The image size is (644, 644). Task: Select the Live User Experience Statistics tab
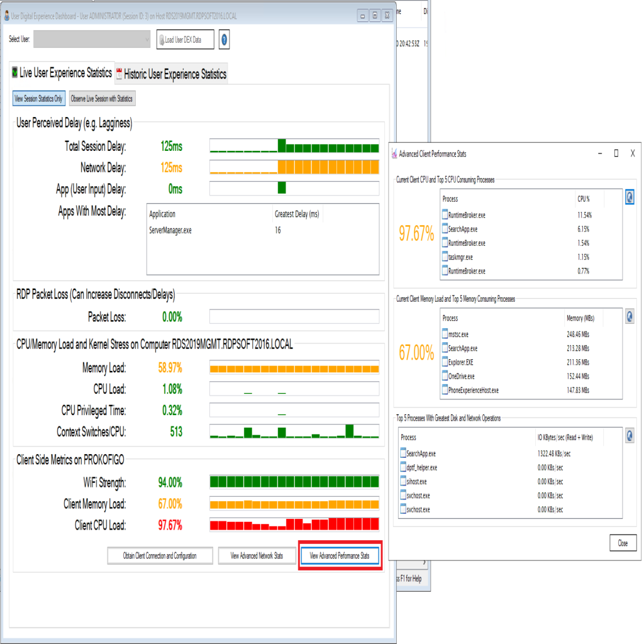[x=62, y=73]
